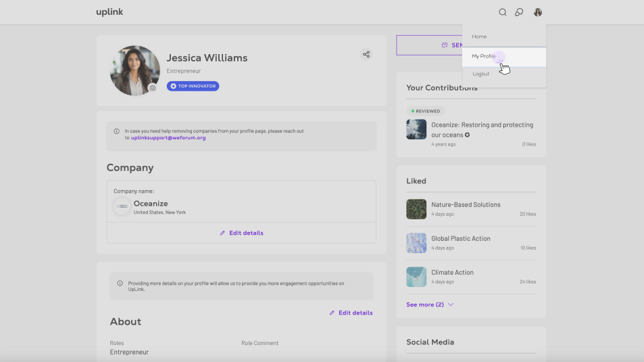644x362 pixels.
Task: Open the messages chat icon
Action: (519, 12)
